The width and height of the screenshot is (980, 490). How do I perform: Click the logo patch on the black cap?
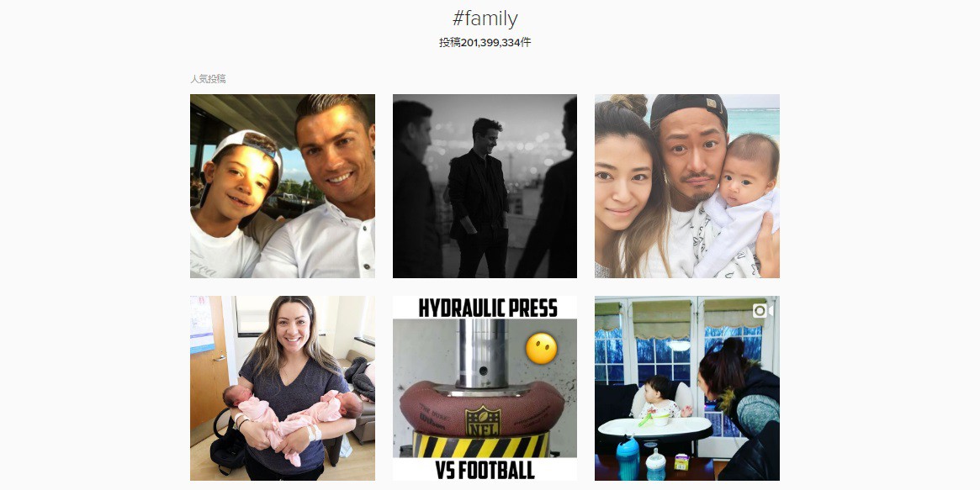coord(713,103)
